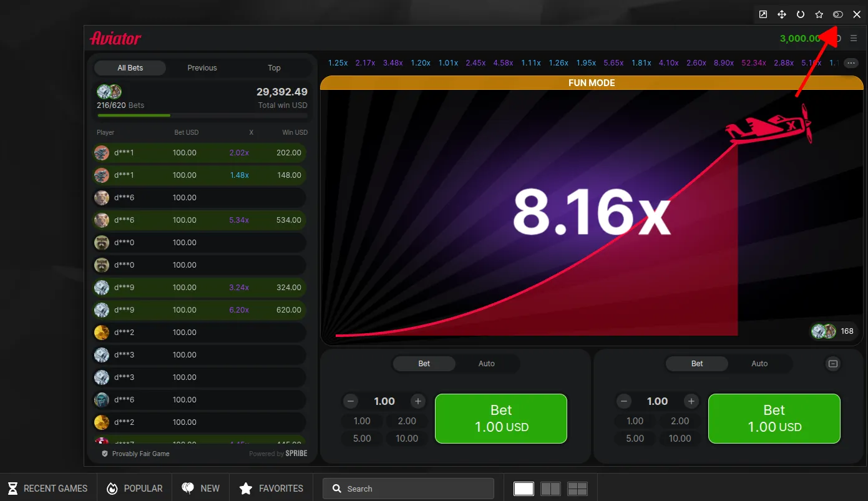The width and height of the screenshot is (868, 501).
Task: Click the 1.01x multiplier in round history
Action: pyautogui.click(x=448, y=63)
